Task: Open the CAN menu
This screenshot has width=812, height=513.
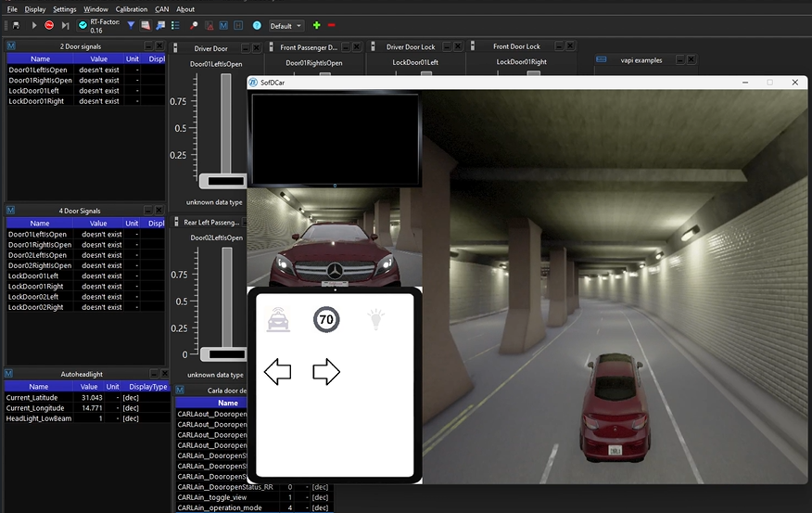Action: (x=162, y=9)
